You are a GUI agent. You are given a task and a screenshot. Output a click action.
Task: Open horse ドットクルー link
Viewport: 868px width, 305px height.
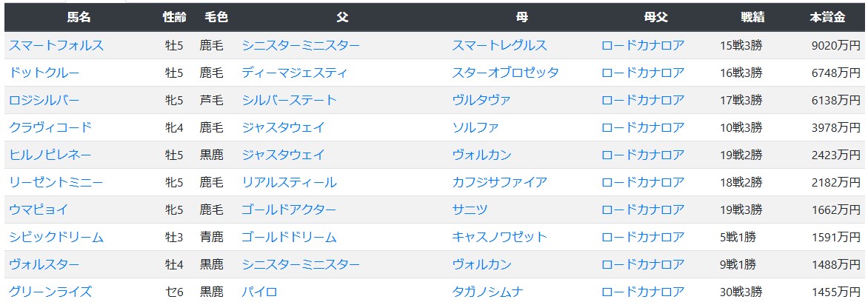coord(44,73)
